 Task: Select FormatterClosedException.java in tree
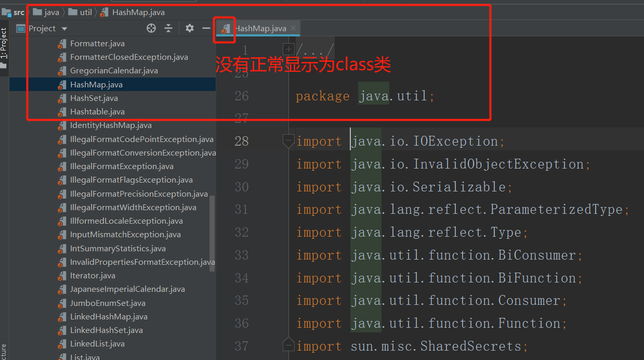[x=129, y=57]
